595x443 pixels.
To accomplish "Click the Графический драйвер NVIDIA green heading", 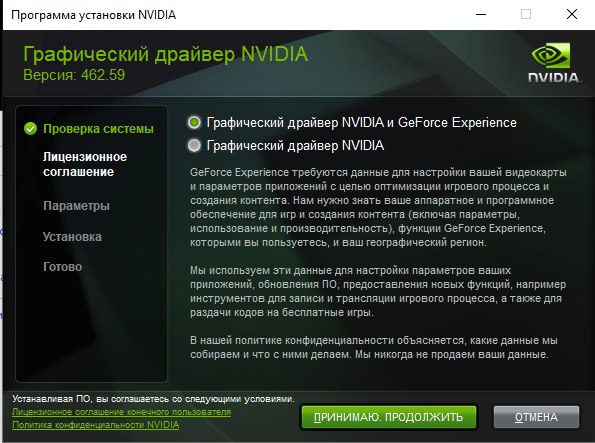I will pos(165,54).
